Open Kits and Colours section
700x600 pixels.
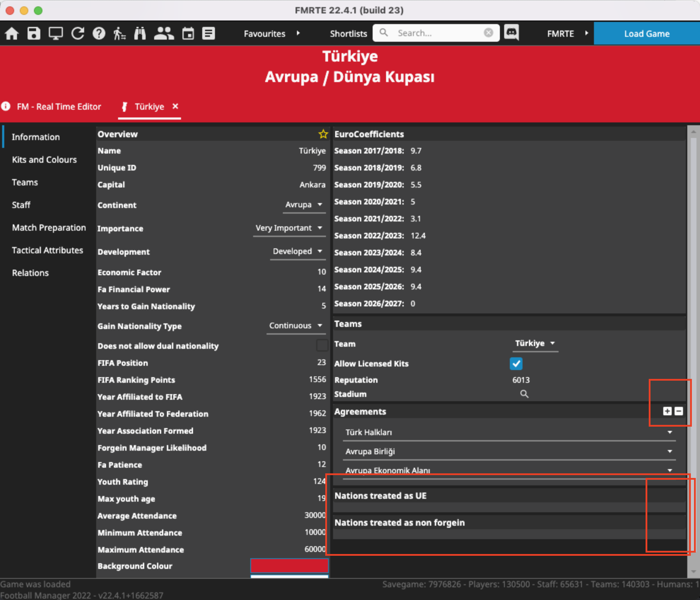(44, 160)
